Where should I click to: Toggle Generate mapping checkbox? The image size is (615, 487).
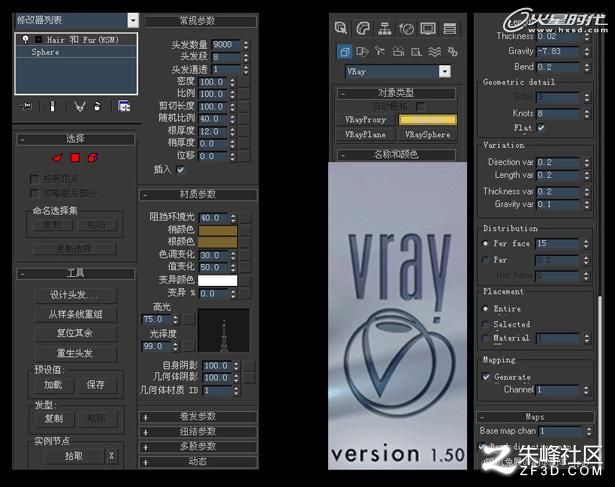[486, 377]
